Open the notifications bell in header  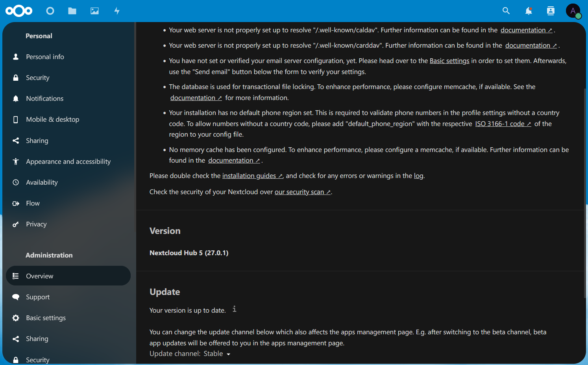point(529,11)
